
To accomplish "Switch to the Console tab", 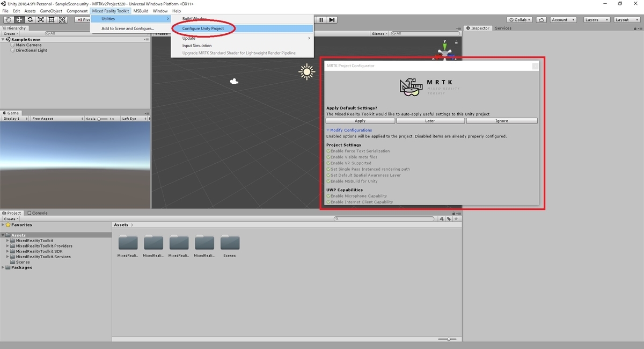I will point(38,213).
